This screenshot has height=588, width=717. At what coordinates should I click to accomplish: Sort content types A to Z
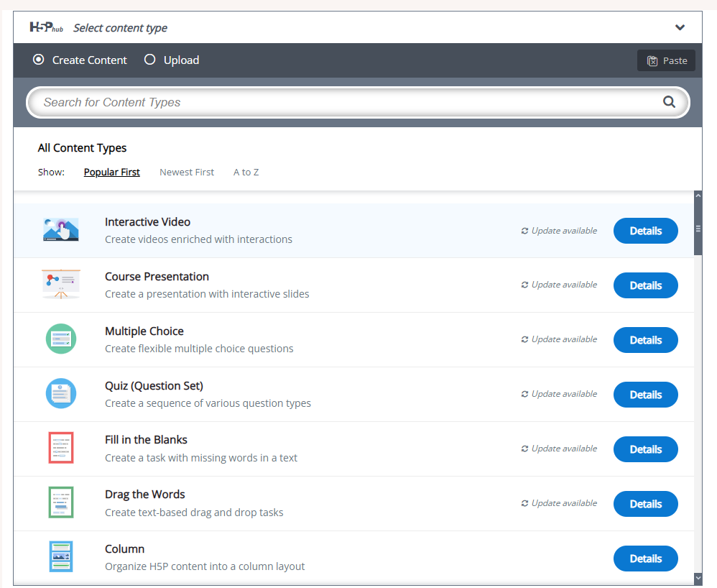(x=246, y=173)
